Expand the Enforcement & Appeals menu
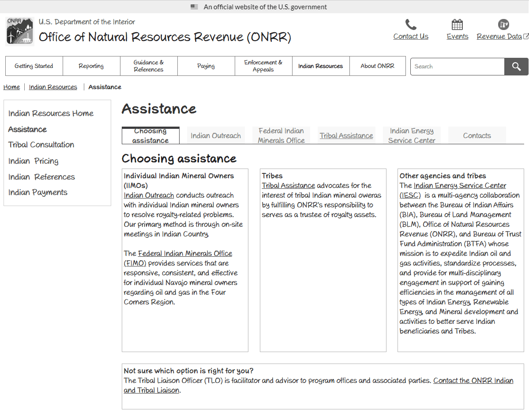The height and width of the screenshot is (420, 529). 263,66
